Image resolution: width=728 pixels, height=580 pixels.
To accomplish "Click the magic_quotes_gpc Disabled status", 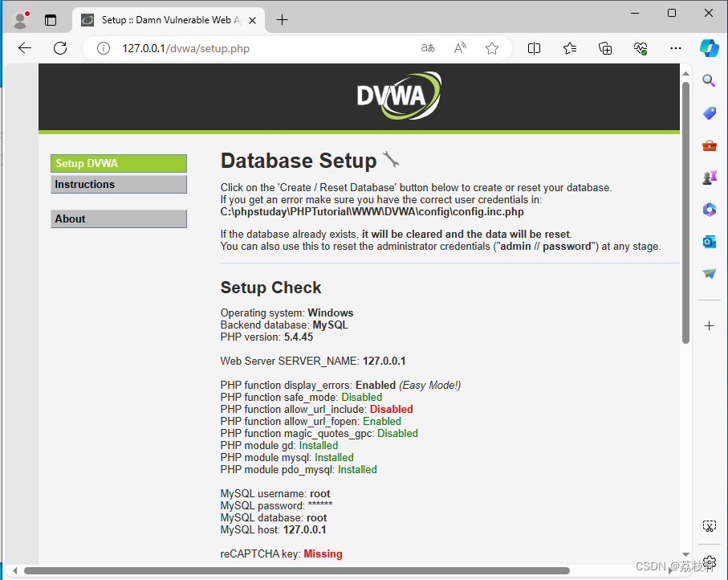I will pyautogui.click(x=397, y=434).
